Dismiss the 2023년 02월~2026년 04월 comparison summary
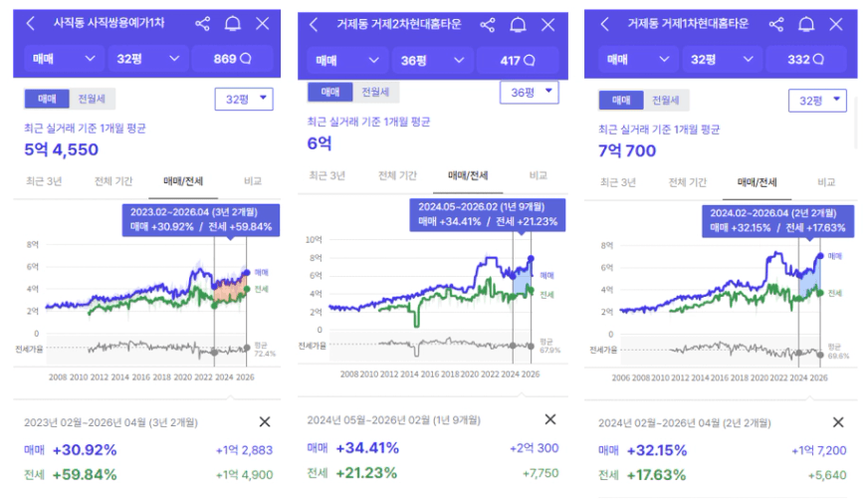 264,422
